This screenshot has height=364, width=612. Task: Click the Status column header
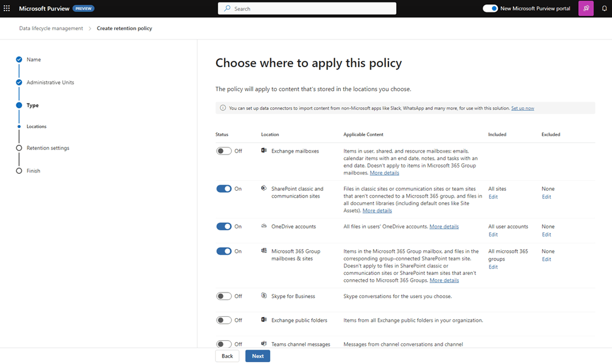tap(222, 134)
